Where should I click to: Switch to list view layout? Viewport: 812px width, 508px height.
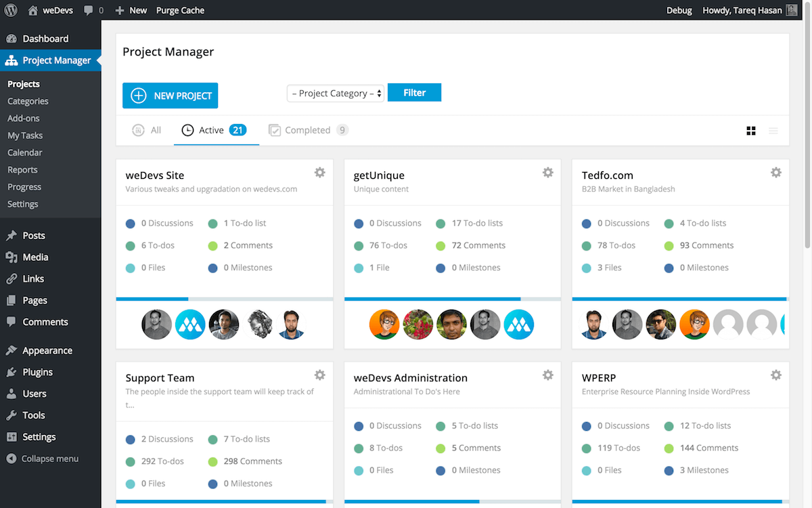pos(773,130)
